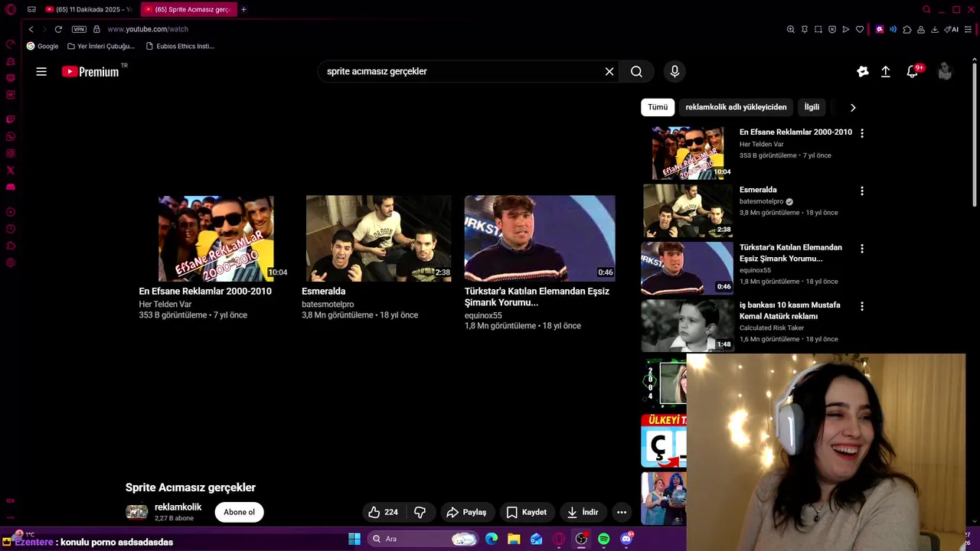
Task: Open the YouTube upload arrow icon
Action: pyautogui.click(x=885, y=71)
